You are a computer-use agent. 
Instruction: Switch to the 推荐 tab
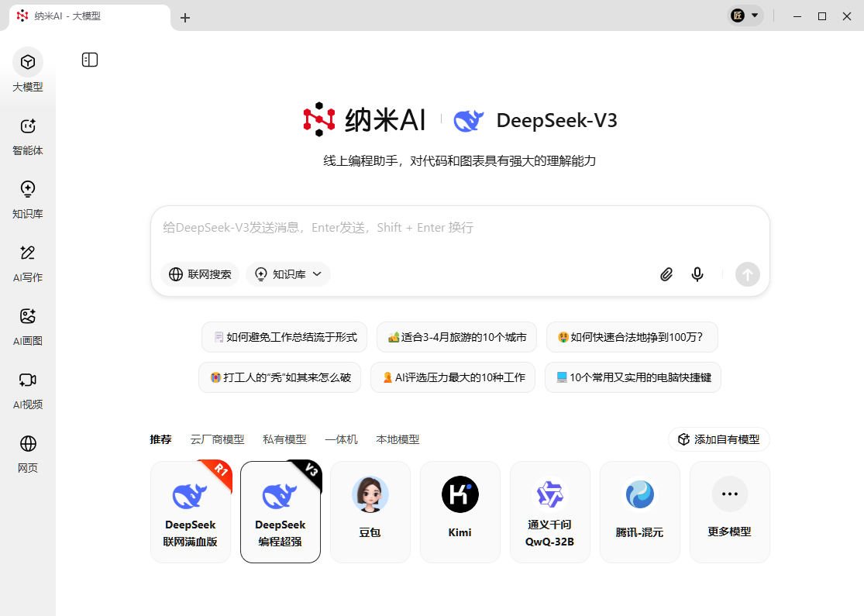tap(160, 439)
